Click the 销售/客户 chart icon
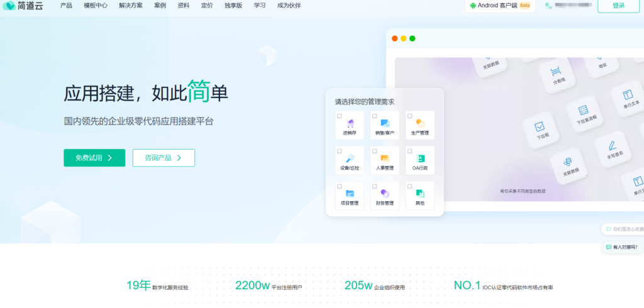This screenshot has width=644, height=308. coord(385,123)
